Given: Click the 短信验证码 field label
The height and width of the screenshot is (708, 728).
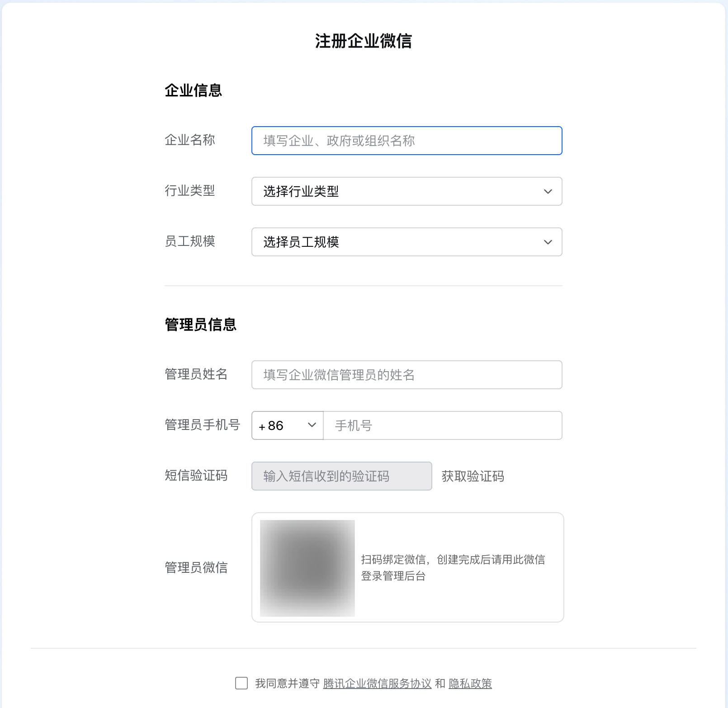Looking at the screenshot, I should click(x=196, y=476).
